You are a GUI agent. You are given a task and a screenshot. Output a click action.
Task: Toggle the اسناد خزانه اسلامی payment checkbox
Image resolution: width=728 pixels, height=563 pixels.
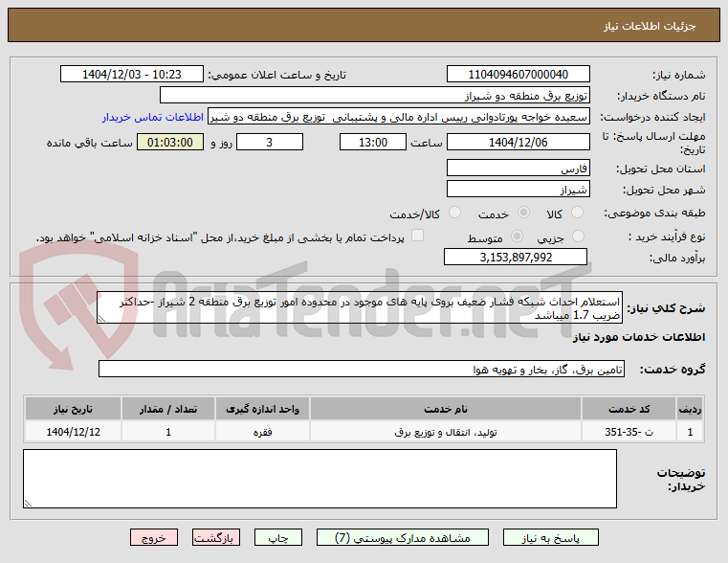[417, 236]
